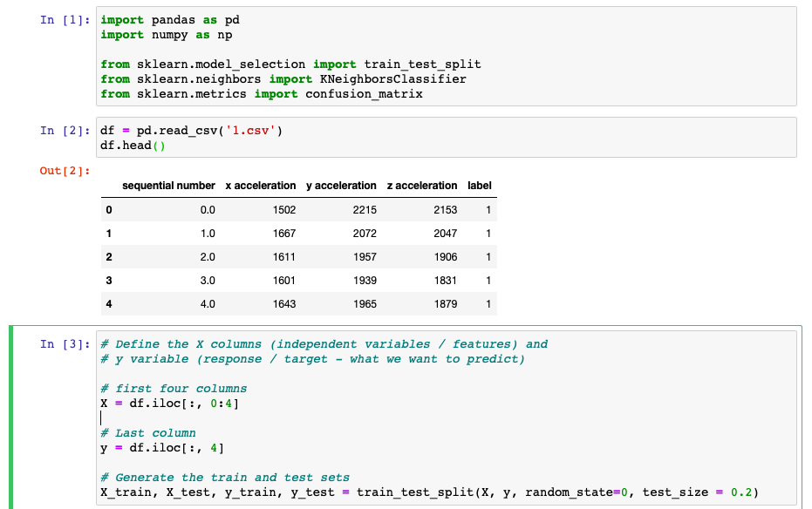
Task: Click the cell value 1831
Action: pyautogui.click(x=446, y=281)
